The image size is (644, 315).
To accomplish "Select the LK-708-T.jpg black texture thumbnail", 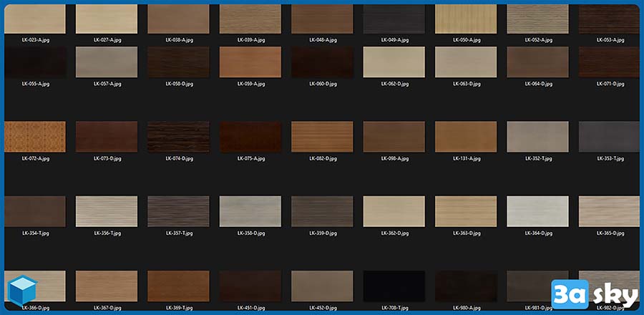I will point(394,286).
